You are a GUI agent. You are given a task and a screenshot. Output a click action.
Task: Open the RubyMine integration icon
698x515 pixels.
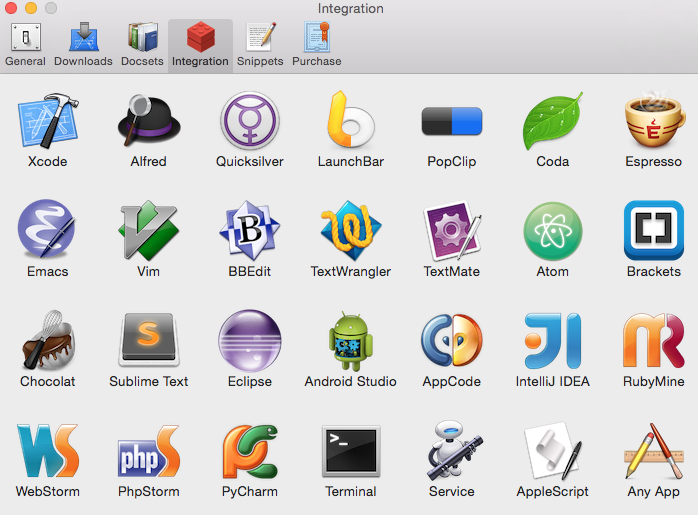tap(653, 340)
